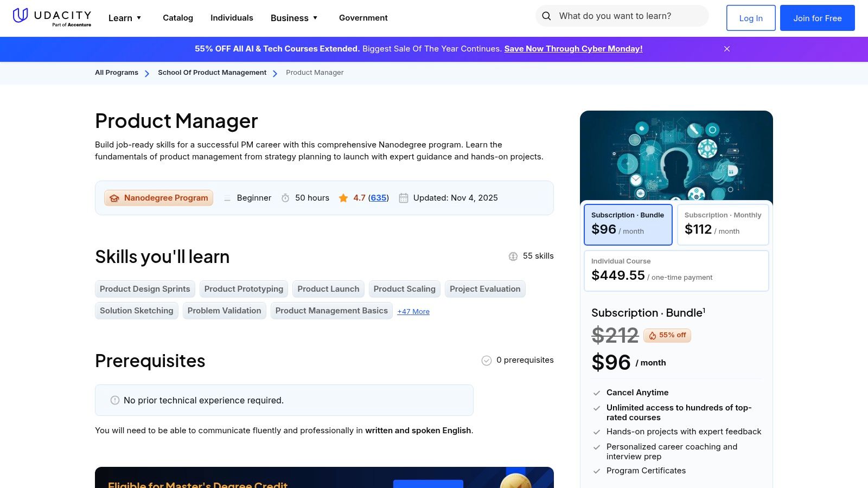Select the Individual Course payment option
Screen dimensions: 868x488
(x=676, y=270)
